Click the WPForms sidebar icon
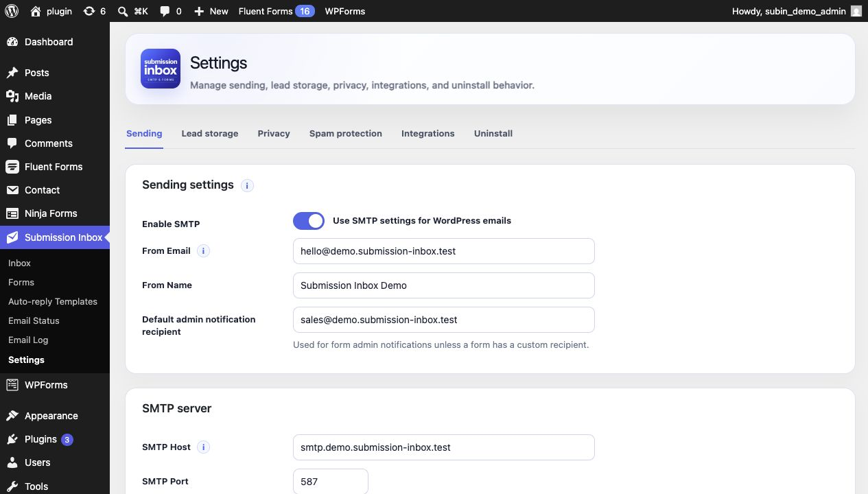 tap(12, 385)
